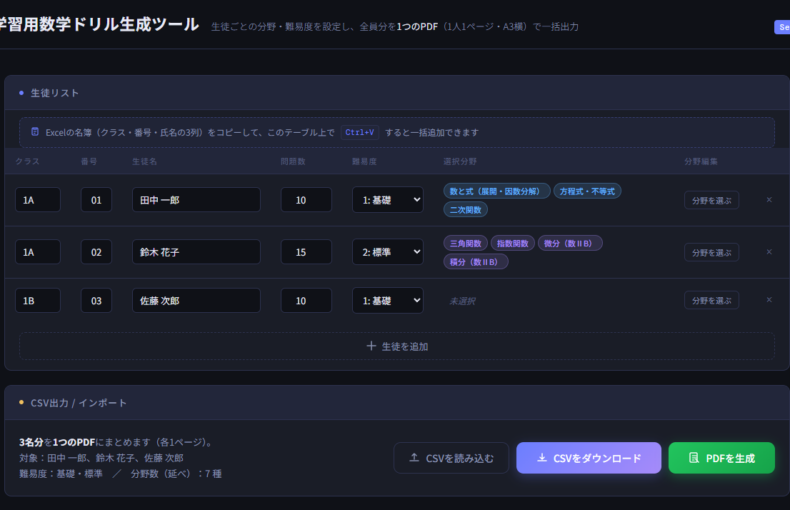
Task: Focus the 生徒名 field containing 鈴木 花子
Action: (x=196, y=252)
